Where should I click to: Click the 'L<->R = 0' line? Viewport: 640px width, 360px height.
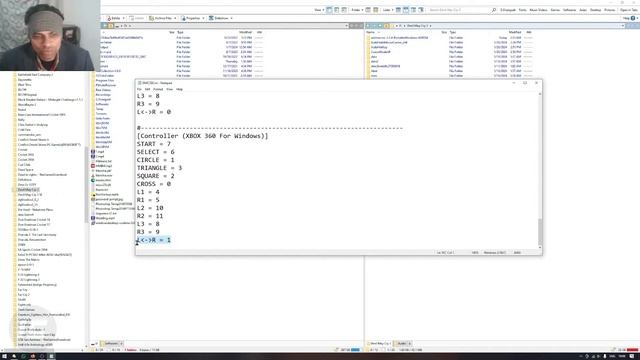click(154, 112)
